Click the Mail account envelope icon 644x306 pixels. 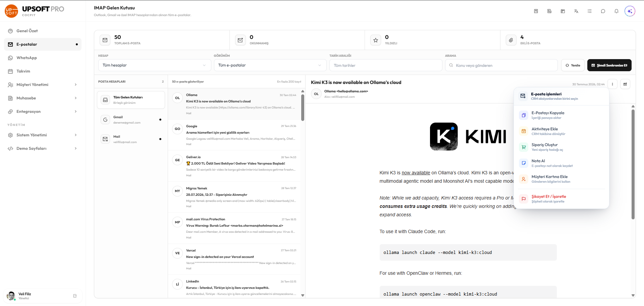pyautogui.click(x=105, y=139)
